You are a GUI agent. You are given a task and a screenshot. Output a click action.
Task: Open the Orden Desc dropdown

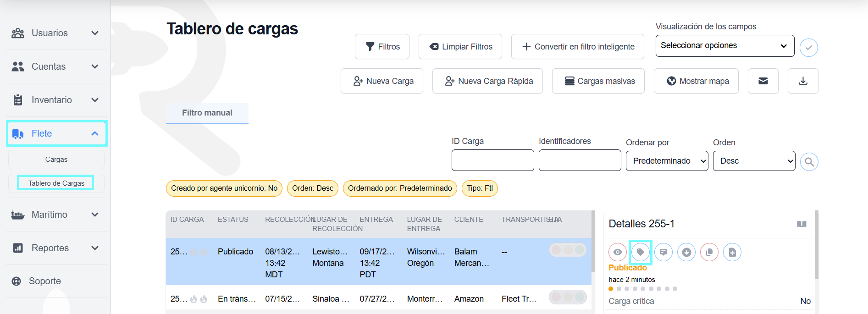pos(754,161)
